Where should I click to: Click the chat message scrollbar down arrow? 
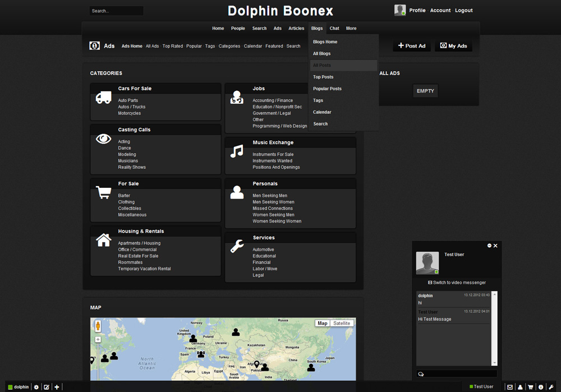point(495,363)
